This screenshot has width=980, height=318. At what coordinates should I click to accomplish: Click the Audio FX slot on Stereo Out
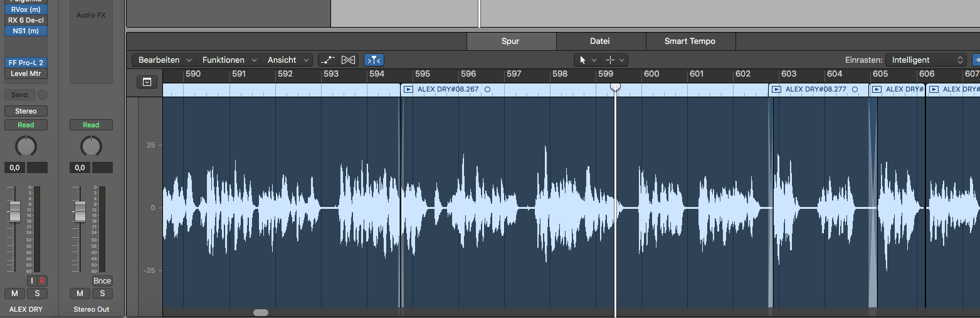(91, 15)
